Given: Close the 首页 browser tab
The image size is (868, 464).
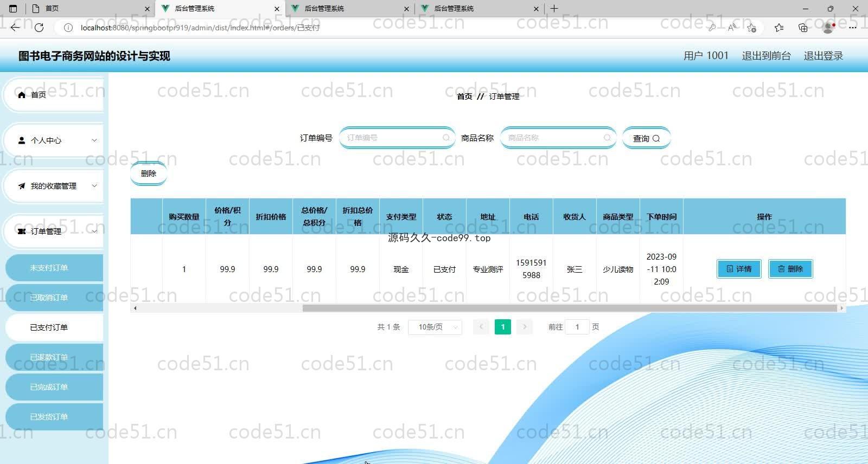Looking at the screenshot, I should point(147,9).
